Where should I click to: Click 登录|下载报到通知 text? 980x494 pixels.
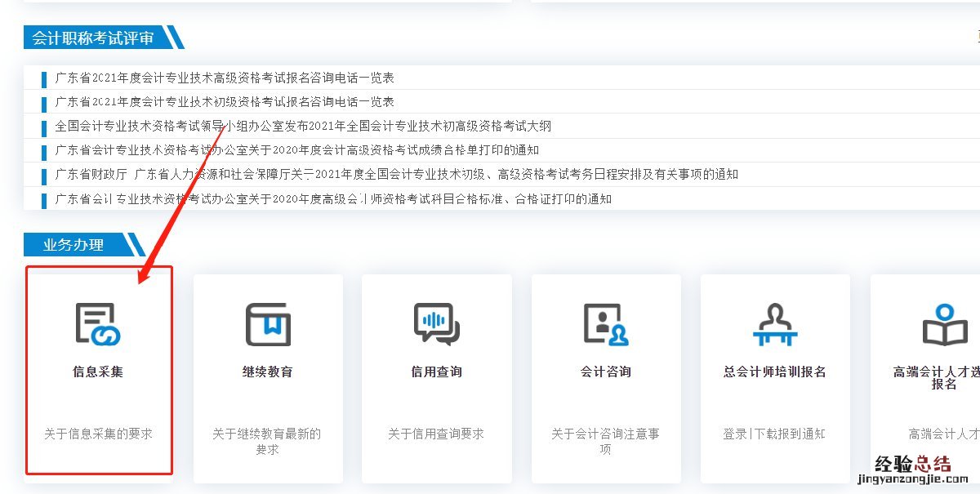(774, 434)
